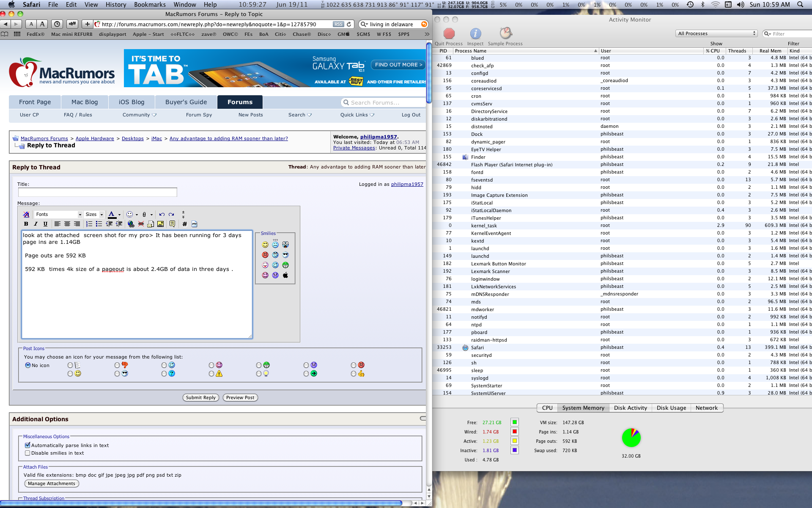Screen dimensions: 812x508
Task: Open the philipma1957 welcome link
Action: click(379, 137)
